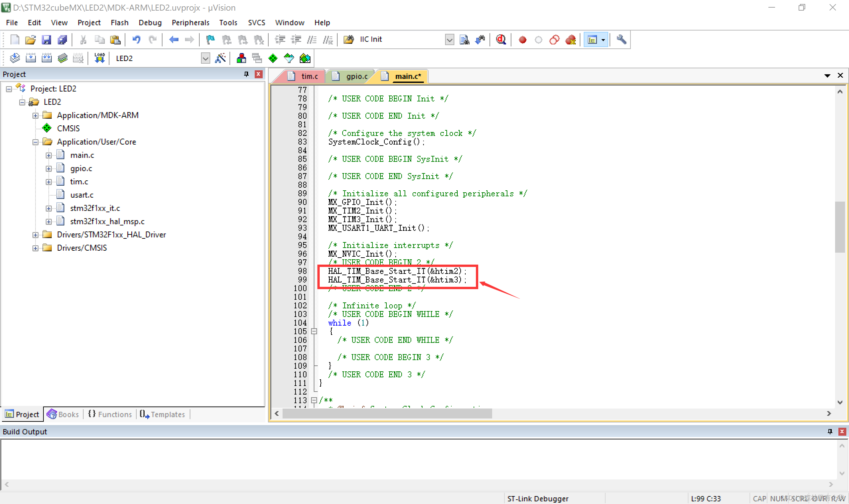Expand the Drivers/STM32F1xx_HAL_Driver folder
Screen dimensions: 849x504
coord(35,235)
